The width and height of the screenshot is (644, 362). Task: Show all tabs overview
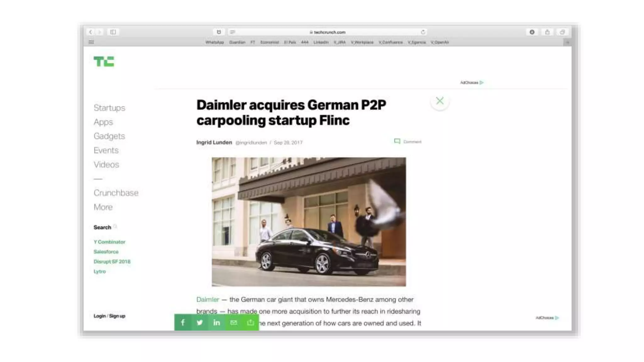562,32
